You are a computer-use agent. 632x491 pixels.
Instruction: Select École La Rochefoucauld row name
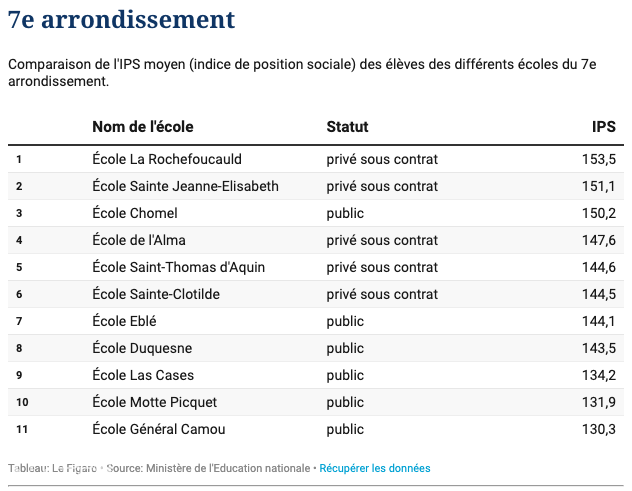(x=167, y=159)
